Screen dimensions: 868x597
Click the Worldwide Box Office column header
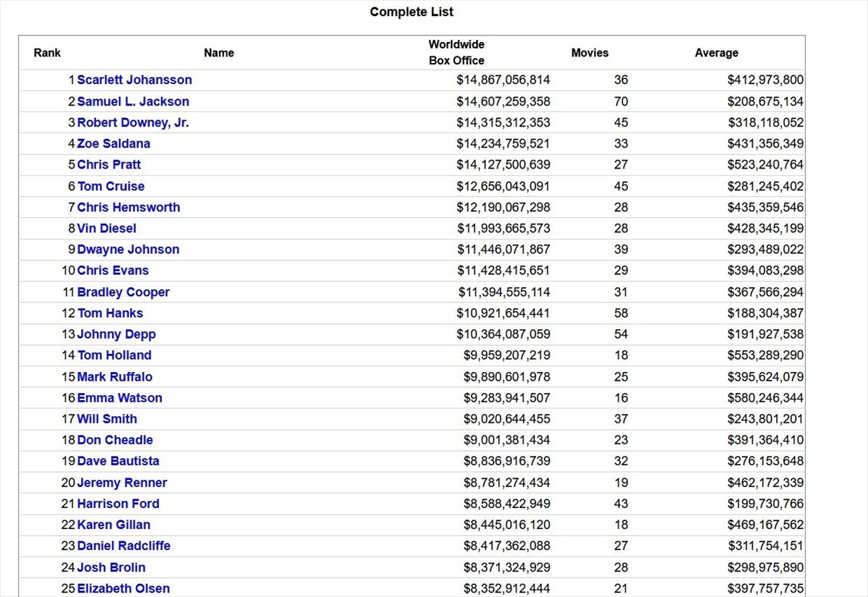456,53
